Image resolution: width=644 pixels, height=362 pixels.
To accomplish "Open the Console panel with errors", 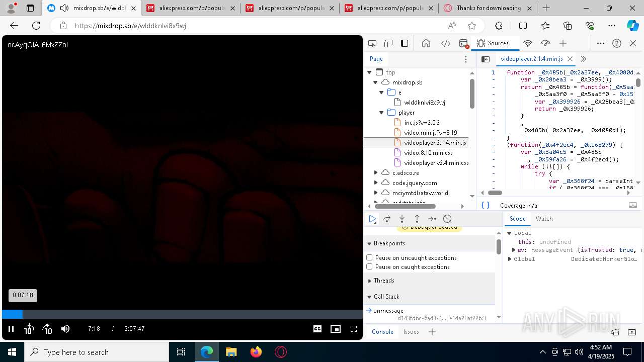I will coord(464,43).
